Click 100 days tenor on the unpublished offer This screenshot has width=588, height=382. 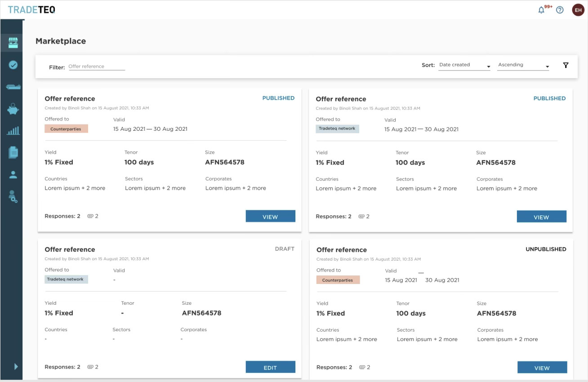click(411, 313)
